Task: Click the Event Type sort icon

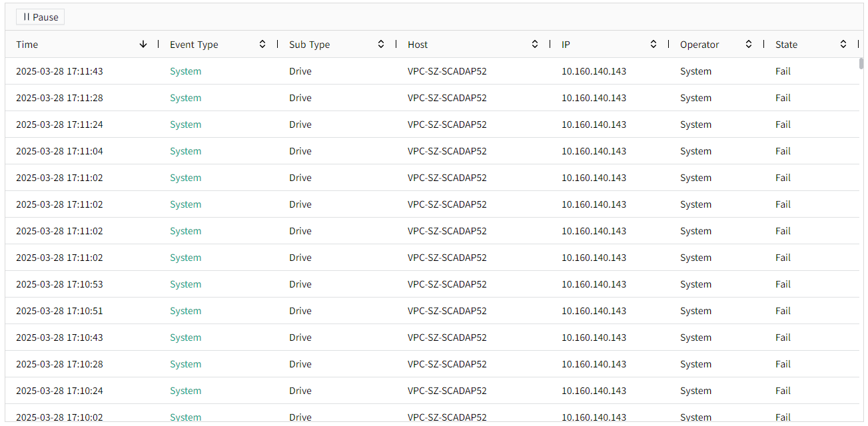Action: coord(262,45)
